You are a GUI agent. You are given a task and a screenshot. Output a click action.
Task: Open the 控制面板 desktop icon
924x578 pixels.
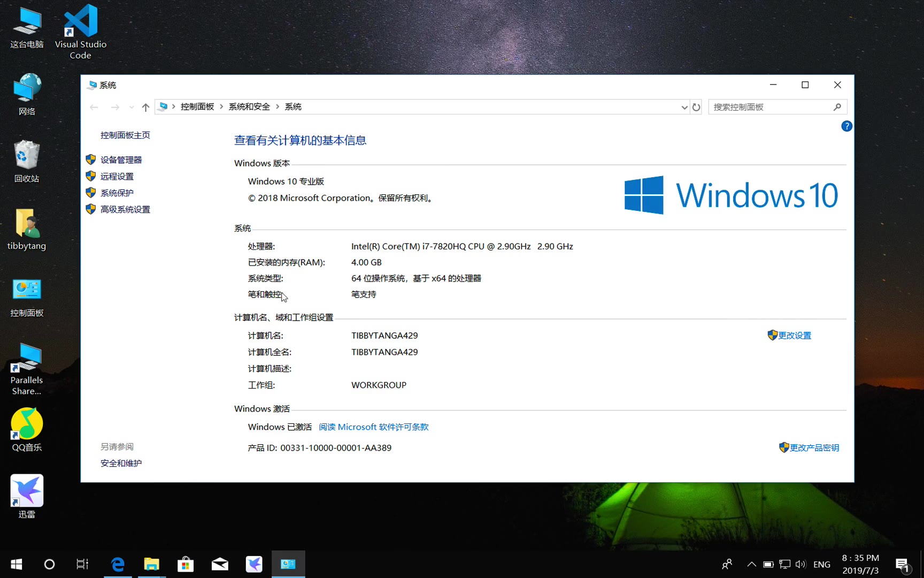pyautogui.click(x=27, y=297)
